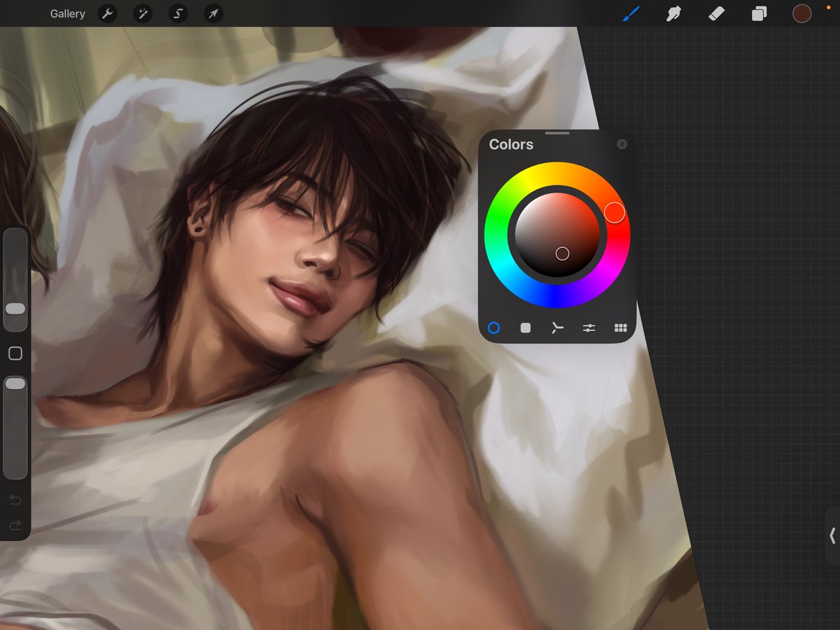
Task: Select the Harmony color mode
Action: click(556, 328)
